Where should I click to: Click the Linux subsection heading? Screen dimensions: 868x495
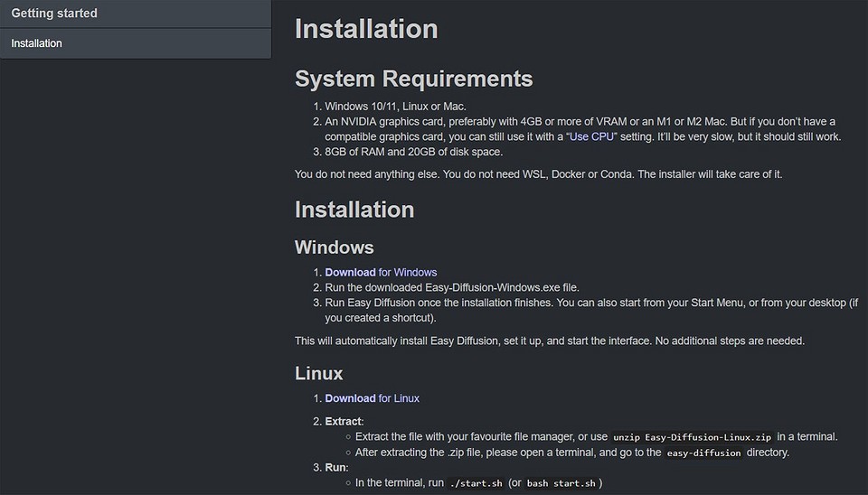[x=318, y=373]
